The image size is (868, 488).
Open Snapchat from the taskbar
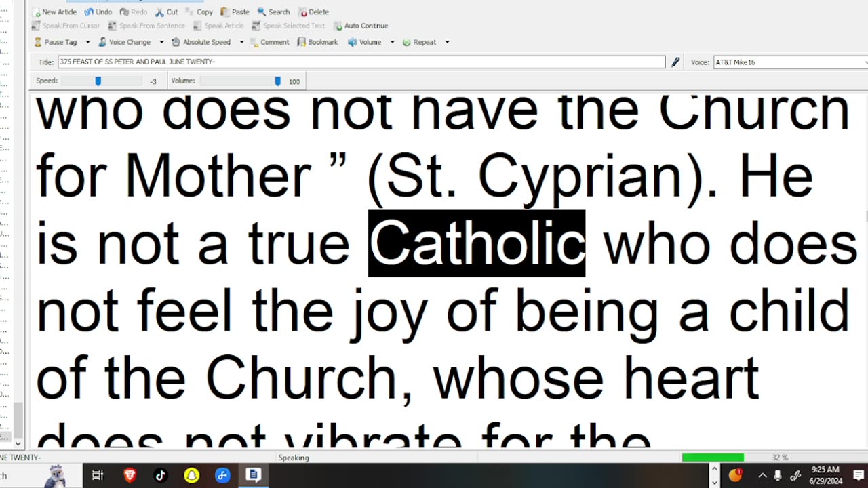(191, 475)
